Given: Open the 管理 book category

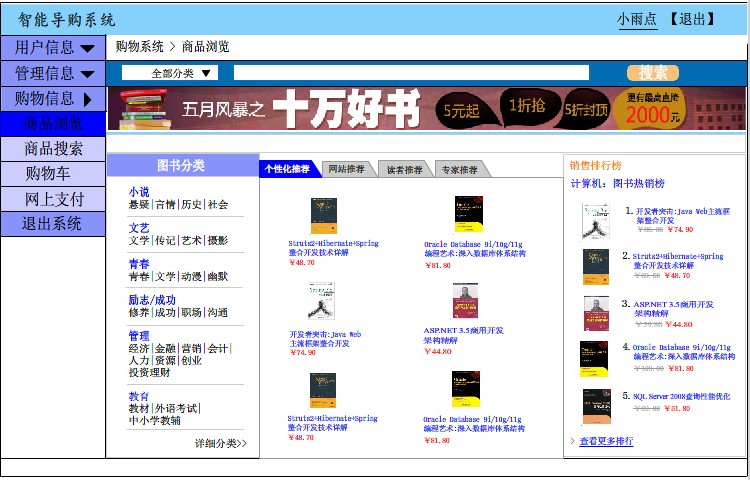Looking at the screenshot, I should pos(139,336).
